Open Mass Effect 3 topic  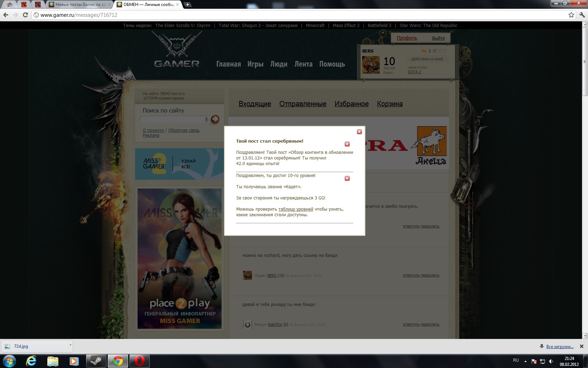[346, 26]
